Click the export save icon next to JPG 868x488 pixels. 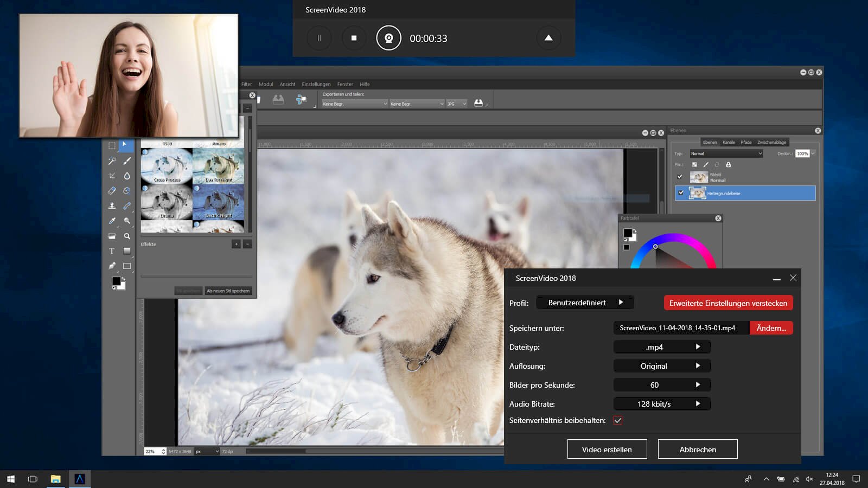tap(478, 103)
